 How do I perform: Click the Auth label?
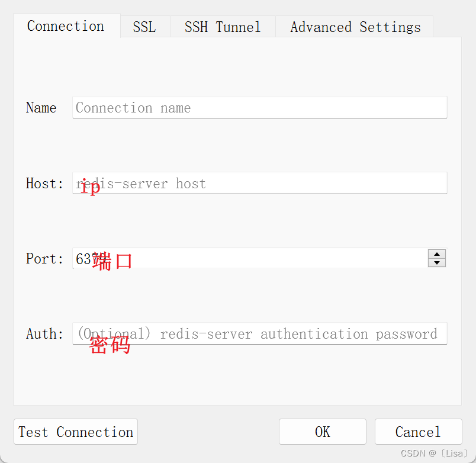pyautogui.click(x=44, y=333)
